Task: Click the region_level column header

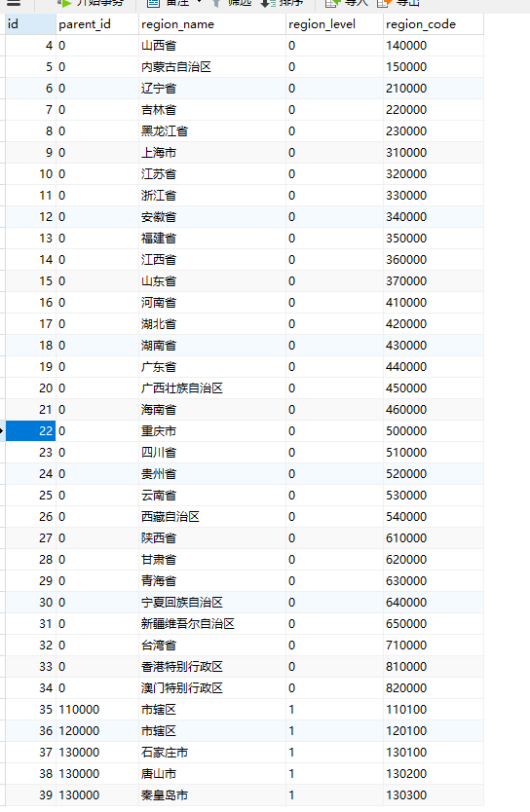Action: click(x=334, y=24)
